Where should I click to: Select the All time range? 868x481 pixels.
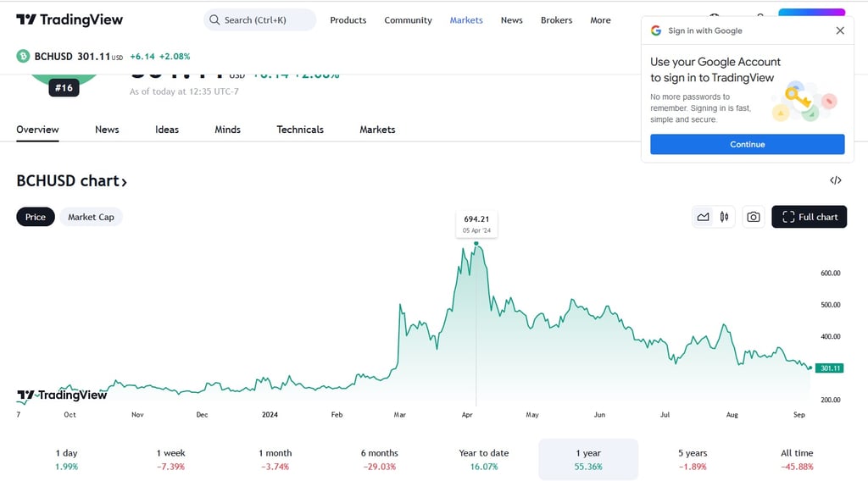[797, 460]
